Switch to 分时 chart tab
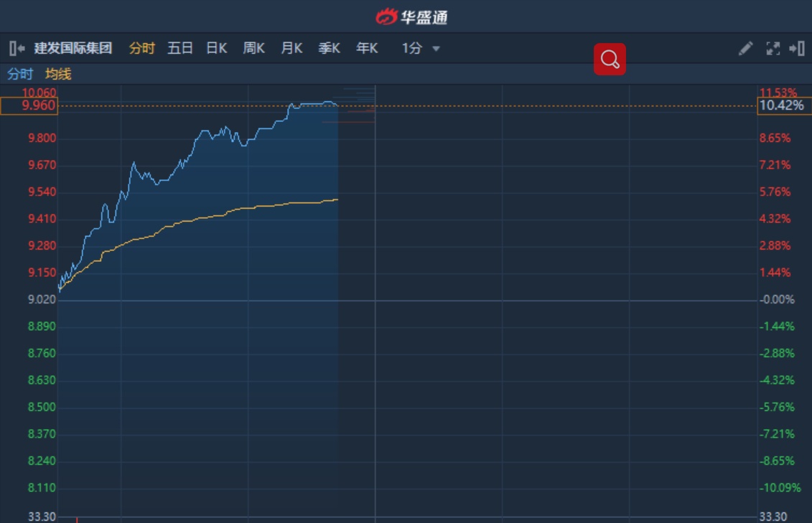This screenshot has height=523, width=812. click(141, 48)
